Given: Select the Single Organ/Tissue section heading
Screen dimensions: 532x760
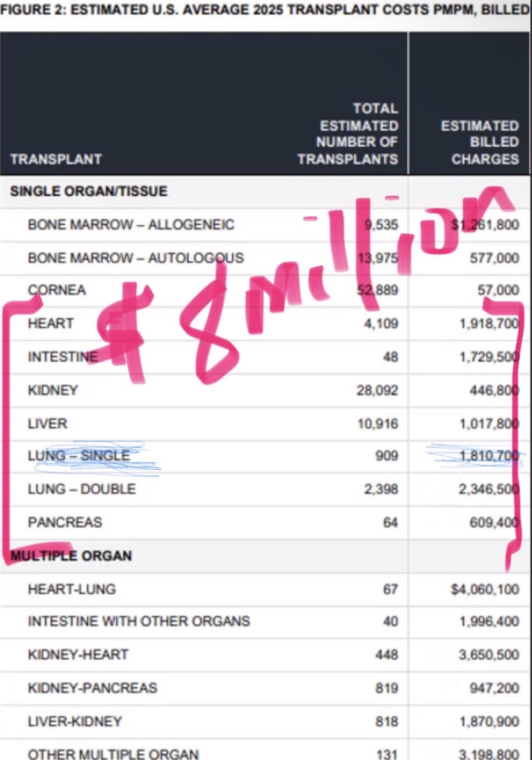Looking at the screenshot, I should (x=89, y=191).
